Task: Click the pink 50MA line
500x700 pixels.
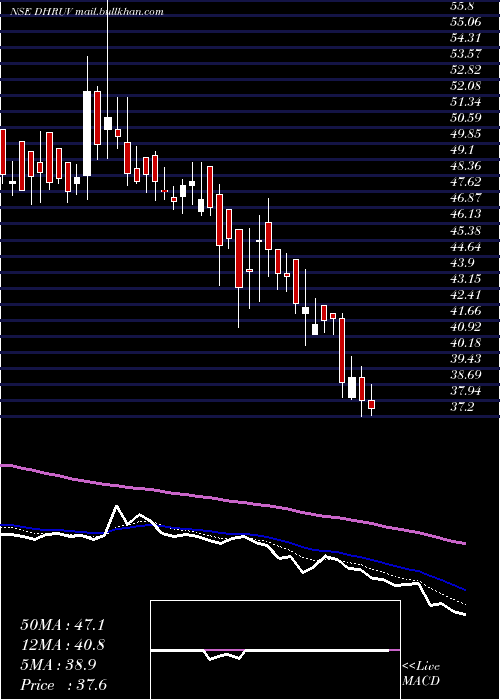Action: click(x=232, y=502)
